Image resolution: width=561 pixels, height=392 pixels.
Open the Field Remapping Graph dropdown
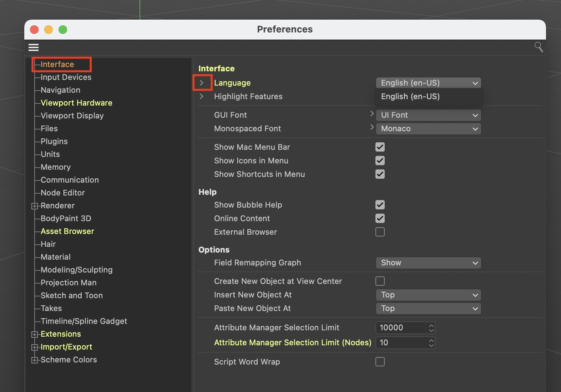point(428,263)
